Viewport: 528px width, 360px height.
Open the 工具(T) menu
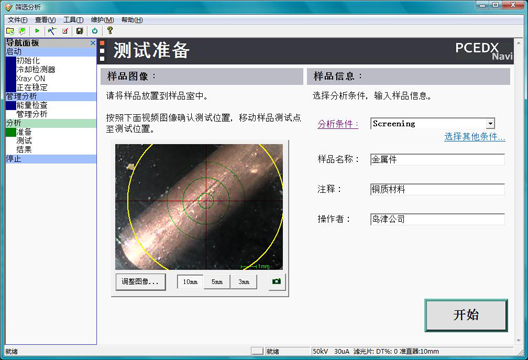(x=73, y=20)
